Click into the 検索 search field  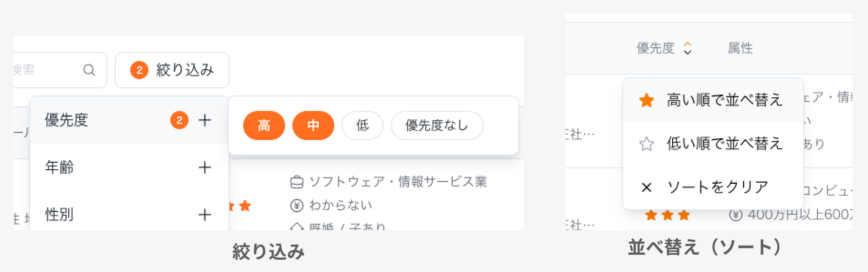[46, 70]
